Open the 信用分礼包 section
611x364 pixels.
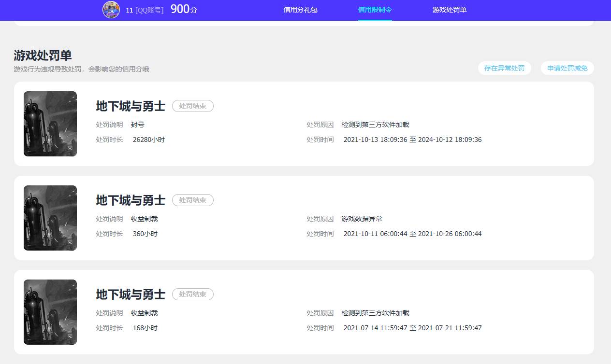coord(301,10)
